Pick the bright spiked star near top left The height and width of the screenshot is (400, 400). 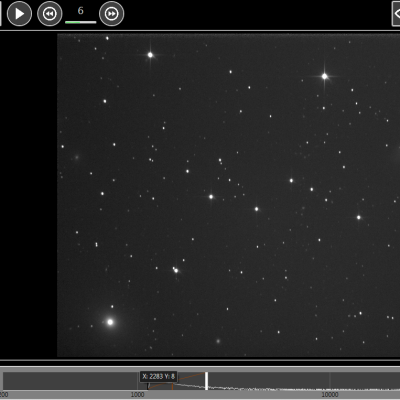150,55
